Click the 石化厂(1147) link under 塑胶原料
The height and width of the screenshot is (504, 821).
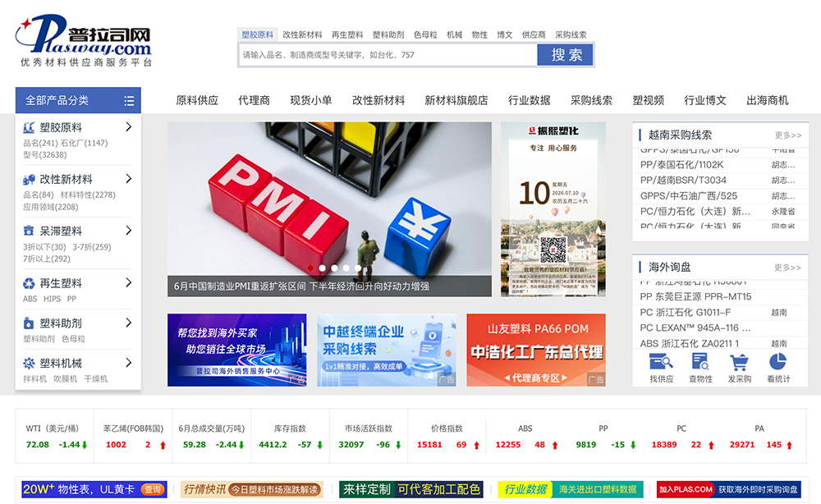84,143
